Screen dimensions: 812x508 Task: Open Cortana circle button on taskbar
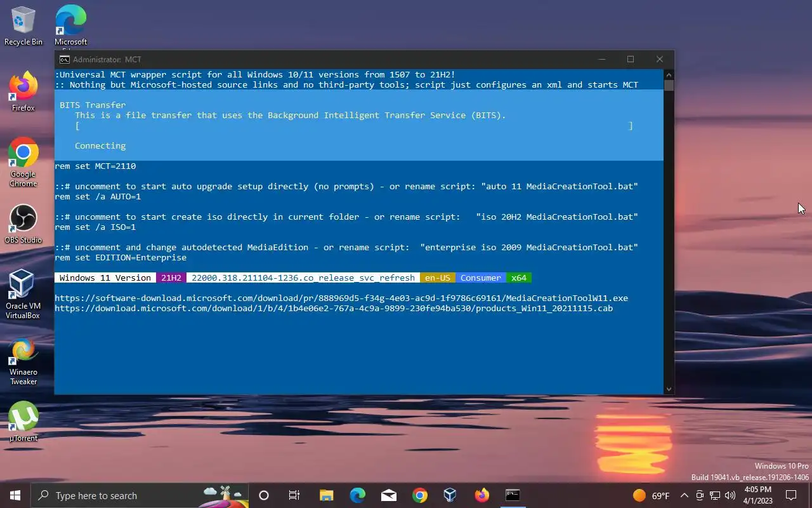pyautogui.click(x=264, y=495)
